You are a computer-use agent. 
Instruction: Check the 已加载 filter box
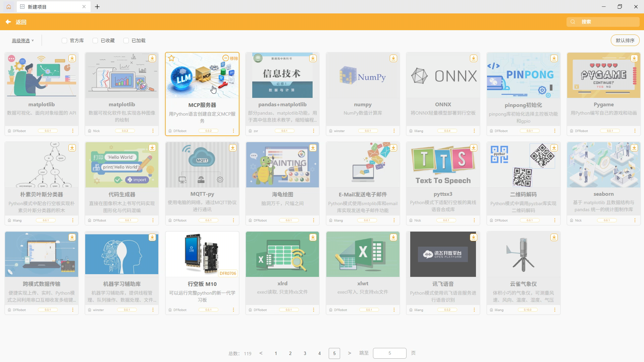tap(126, 41)
